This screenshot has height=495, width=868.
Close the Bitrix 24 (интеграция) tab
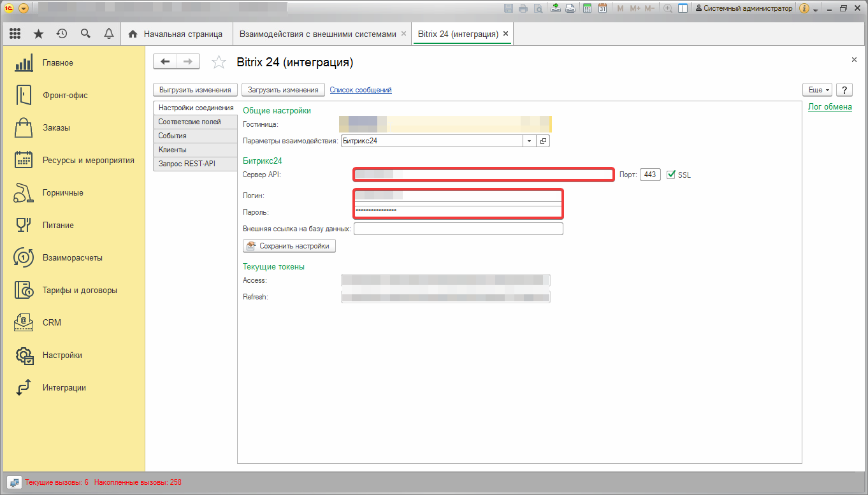click(505, 34)
